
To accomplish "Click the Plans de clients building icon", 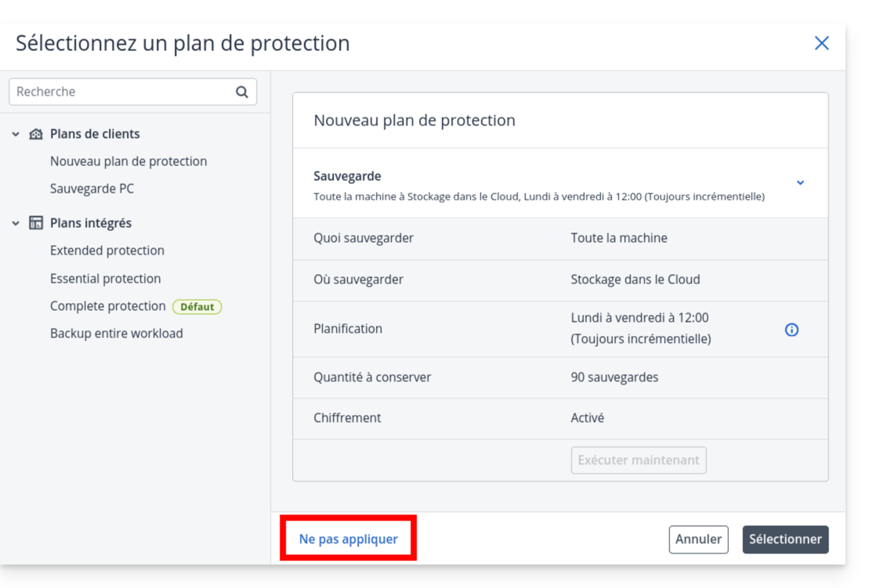I will 36,134.
